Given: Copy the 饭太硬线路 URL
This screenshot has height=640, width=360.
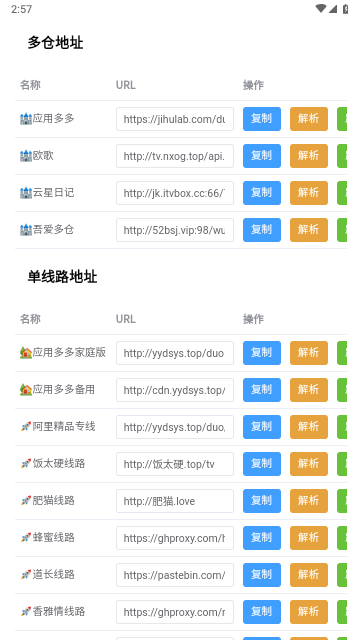Looking at the screenshot, I should coord(262,464).
